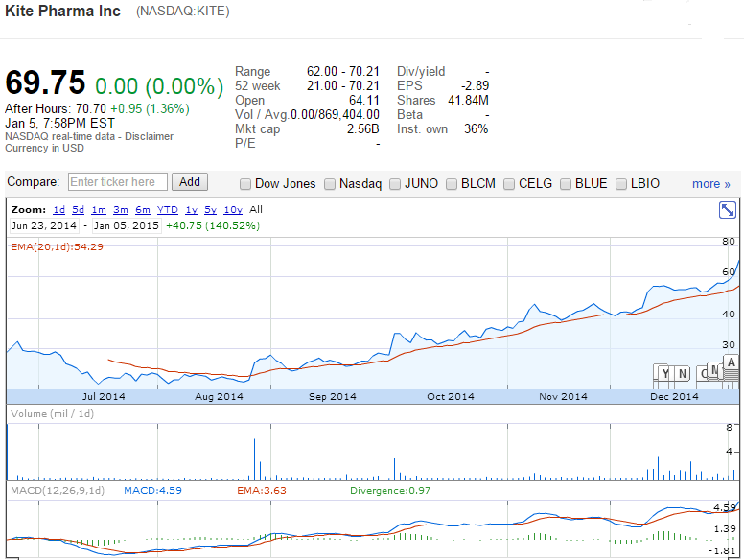
Task: Click the Shares value 41.84M
Action: 468,100
